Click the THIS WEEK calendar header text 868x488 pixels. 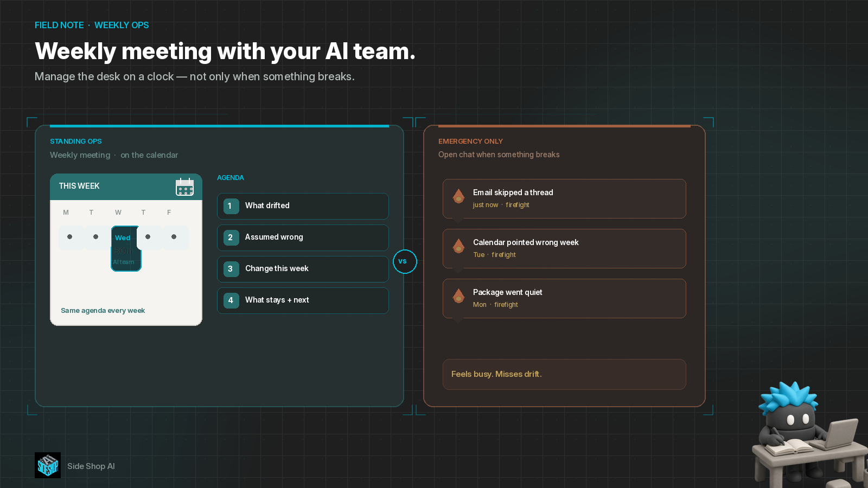[79, 186]
